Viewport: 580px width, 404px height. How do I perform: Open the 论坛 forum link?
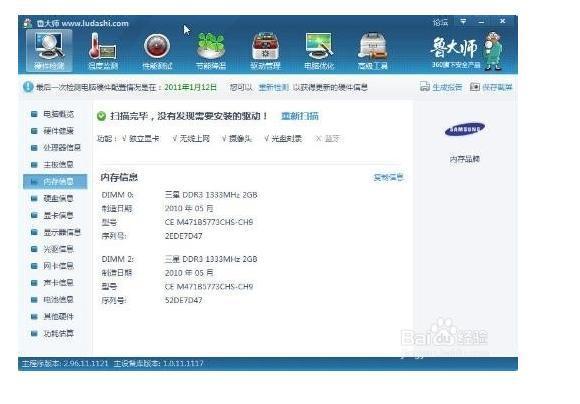pos(440,22)
